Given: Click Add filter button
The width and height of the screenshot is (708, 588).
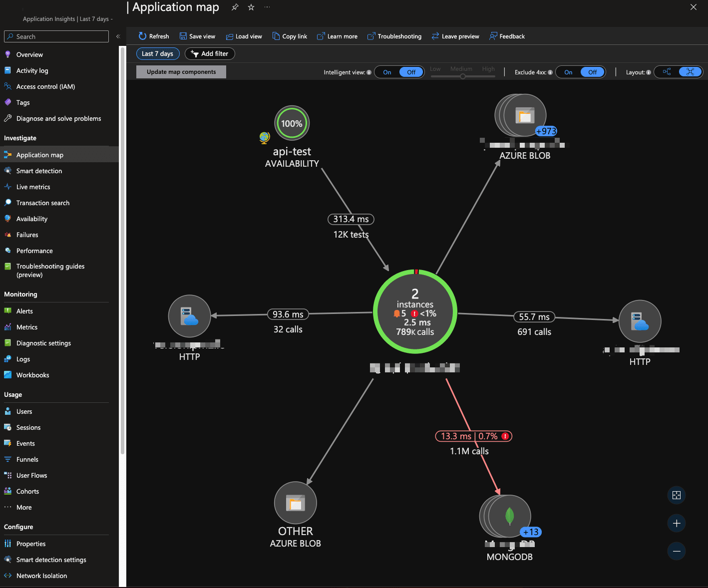Looking at the screenshot, I should (x=210, y=54).
